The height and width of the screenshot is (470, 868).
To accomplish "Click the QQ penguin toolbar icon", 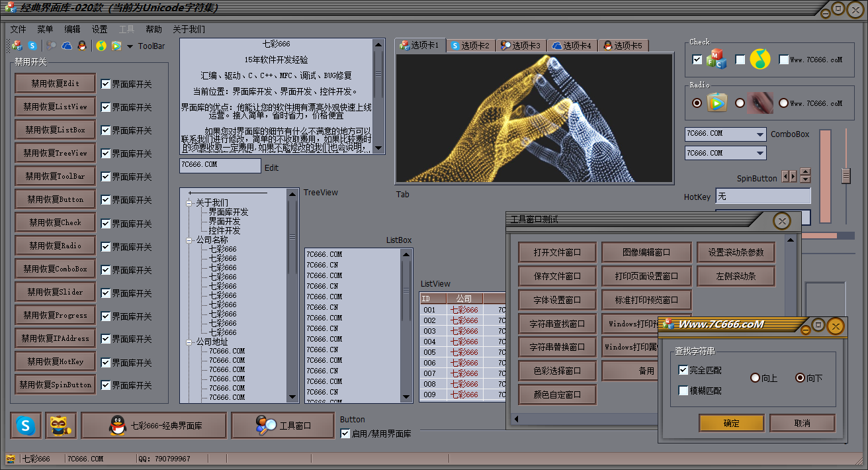I will tap(81, 46).
